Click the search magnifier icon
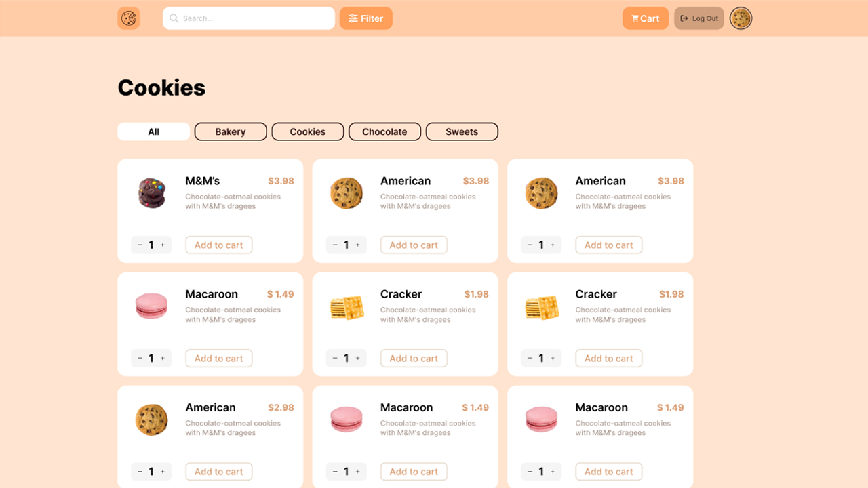The width and height of the screenshot is (868, 488). pyautogui.click(x=173, y=18)
